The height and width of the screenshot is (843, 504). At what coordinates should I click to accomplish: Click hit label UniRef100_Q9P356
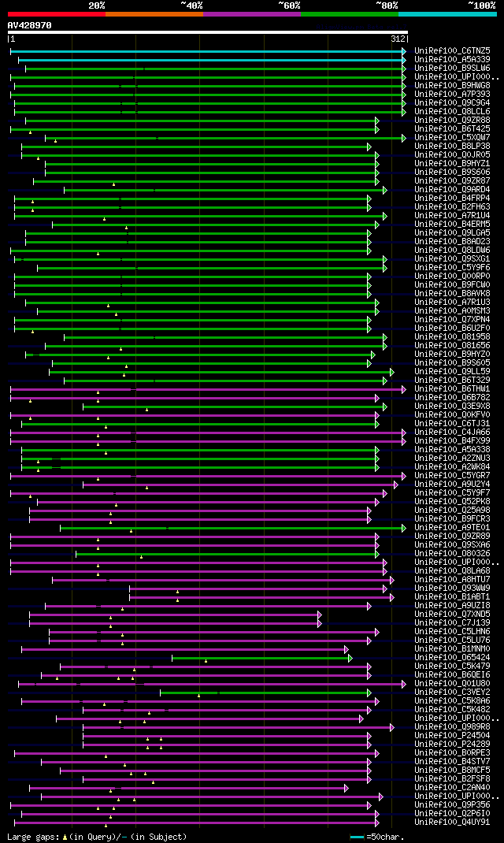452,805
